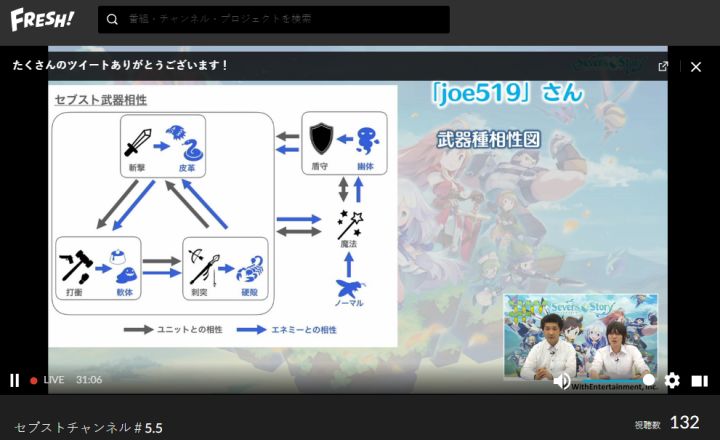The height and width of the screenshot is (440, 720).
Task: Click the 31:06 elapsed time
Action: pyautogui.click(x=89, y=380)
